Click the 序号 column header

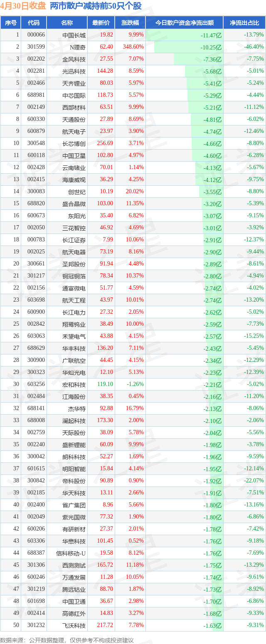click(x=11, y=23)
